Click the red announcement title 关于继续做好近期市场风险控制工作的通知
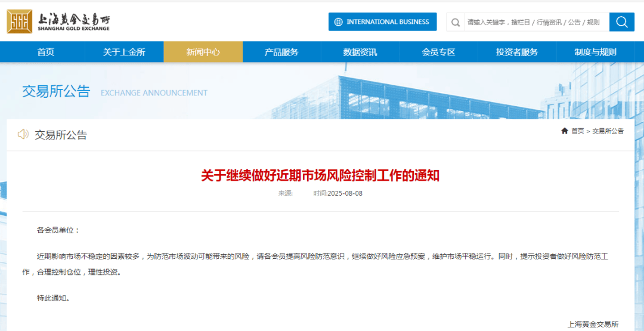This screenshot has height=331, width=644. click(320, 176)
